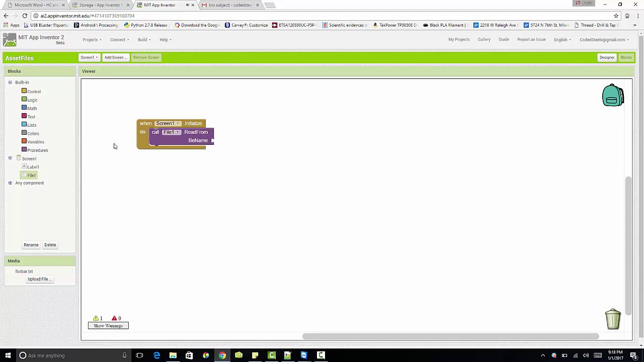Click the Upload File button

(x=40, y=279)
